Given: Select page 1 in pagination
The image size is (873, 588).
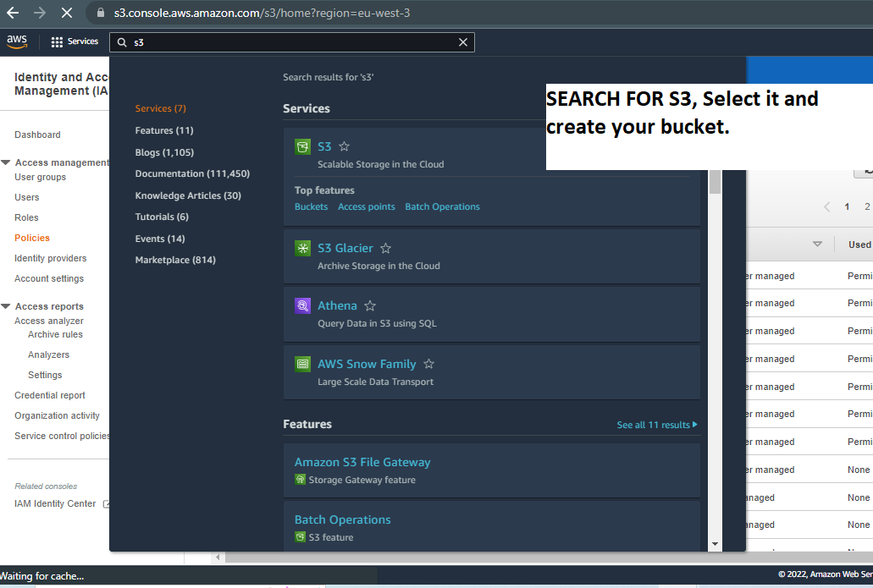Looking at the screenshot, I should pyautogui.click(x=847, y=207).
